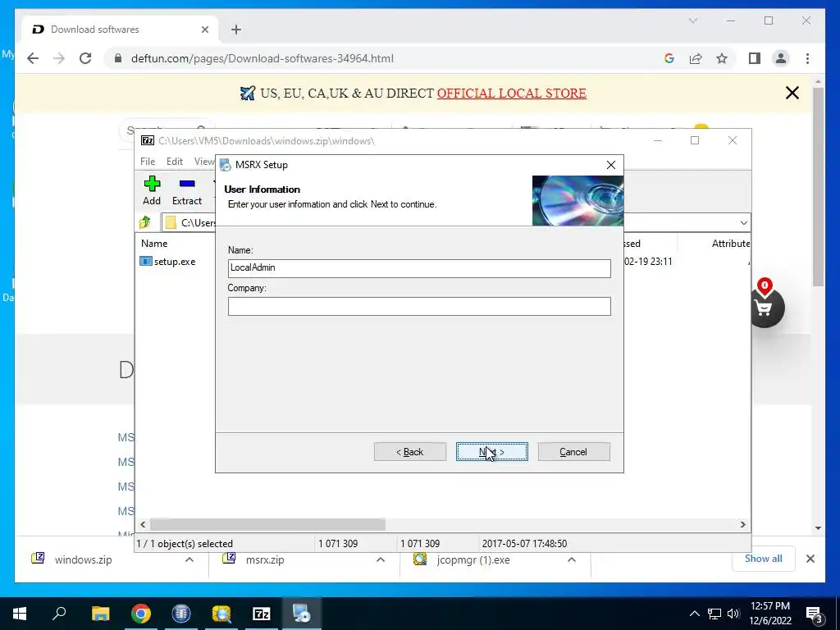Go up one folder in 7-Zip
The width and height of the screenshot is (840, 630).
click(145, 222)
